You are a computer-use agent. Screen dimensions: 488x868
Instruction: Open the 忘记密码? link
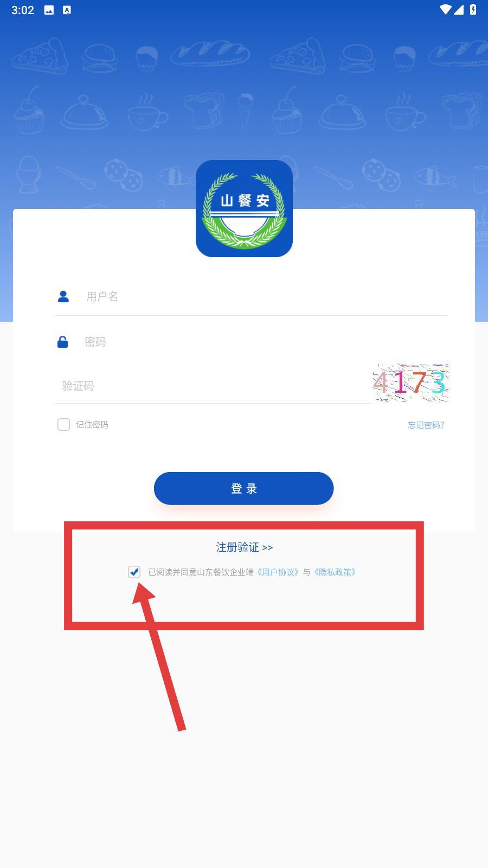(426, 425)
